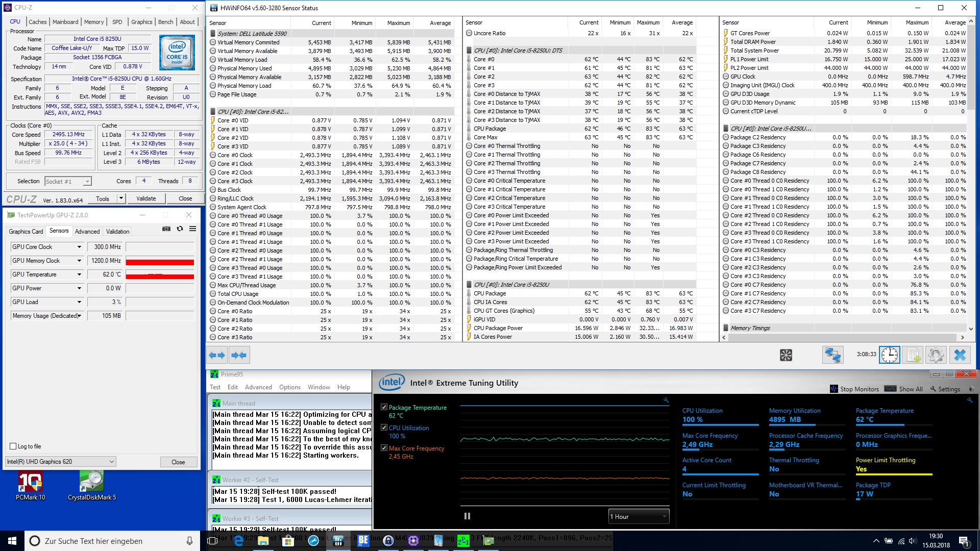
Task: Click GPU-Z refresh icon
Action: pyautogui.click(x=180, y=229)
